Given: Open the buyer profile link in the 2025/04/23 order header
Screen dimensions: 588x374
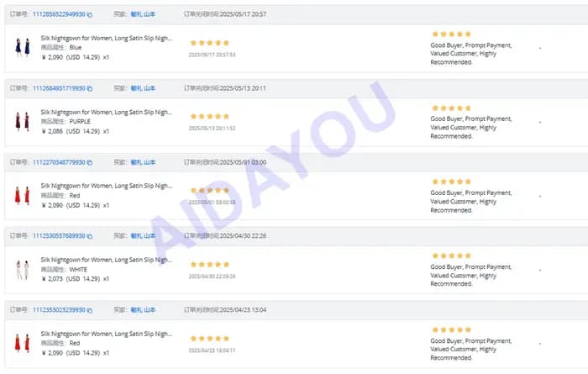Looking at the screenshot, I should click(x=143, y=310).
